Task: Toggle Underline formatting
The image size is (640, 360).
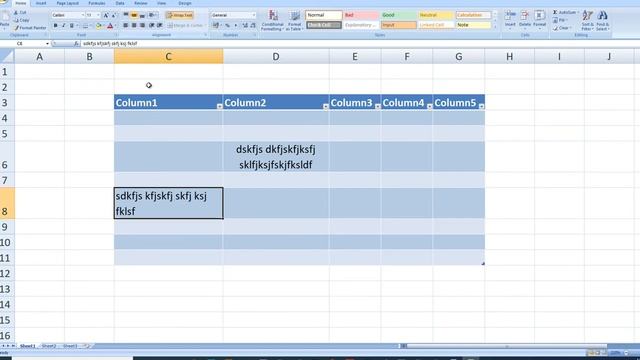Action: click(x=71, y=26)
